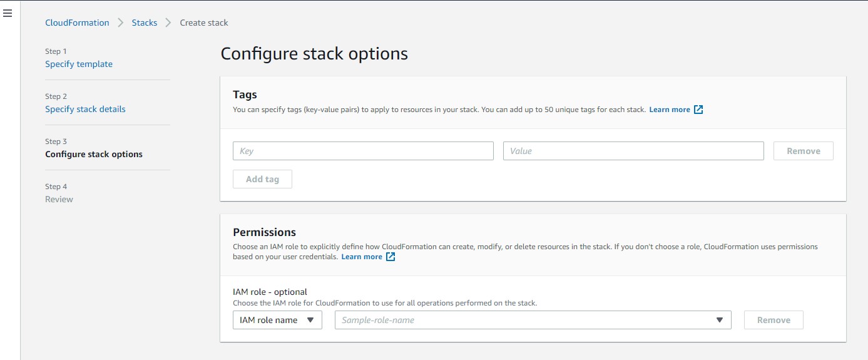Open external link icon beside Permissions Learn more
The height and width of the screenshot is (360, 868).
pos(391,257)
